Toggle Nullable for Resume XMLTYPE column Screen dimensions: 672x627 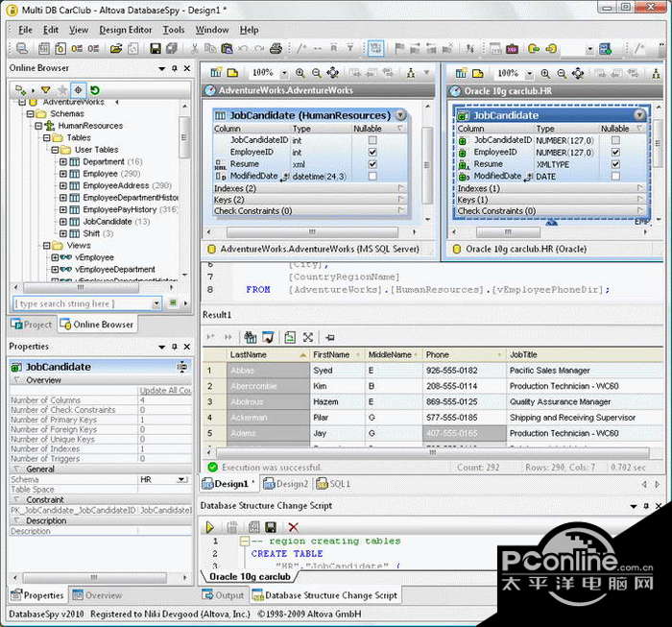[615, 164]
